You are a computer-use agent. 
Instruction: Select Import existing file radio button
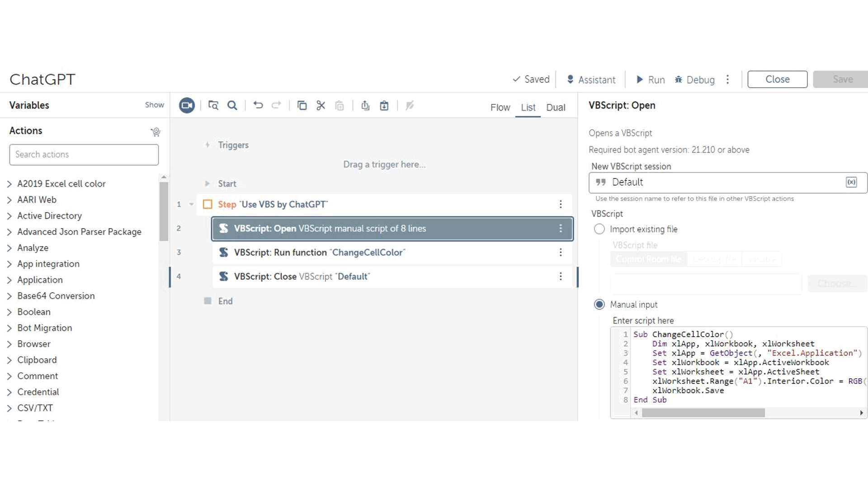point(599,229)
